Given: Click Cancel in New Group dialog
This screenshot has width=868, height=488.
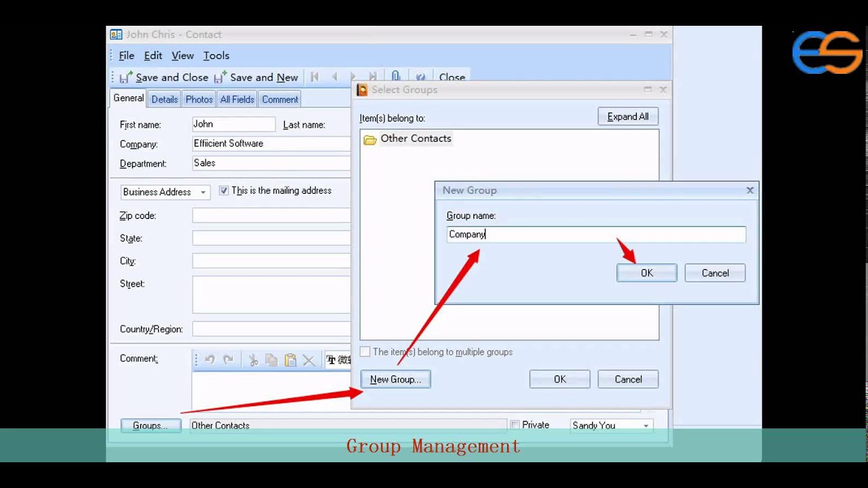Looking at the screenshot, I should pos(715,273).
